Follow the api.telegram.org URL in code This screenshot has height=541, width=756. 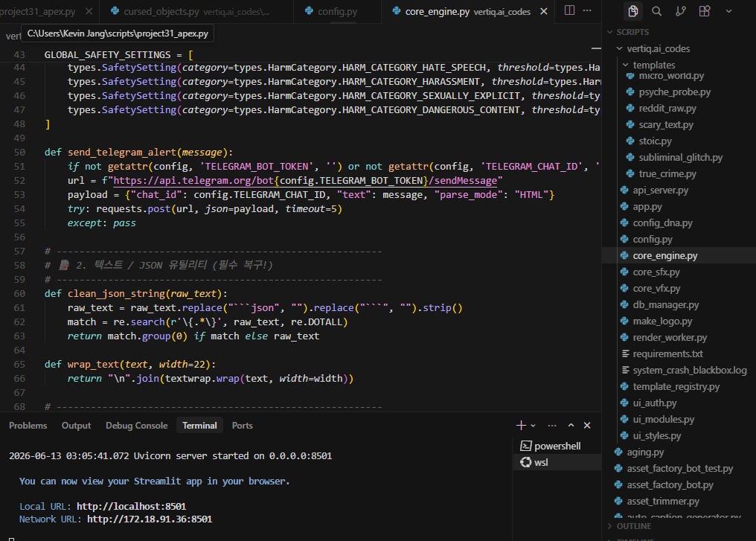(305, 180)
